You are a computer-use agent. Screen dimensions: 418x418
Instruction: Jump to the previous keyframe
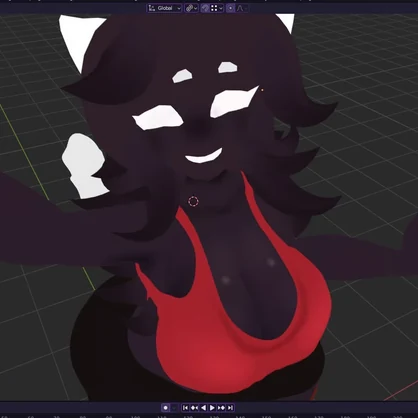coord(194,408)
